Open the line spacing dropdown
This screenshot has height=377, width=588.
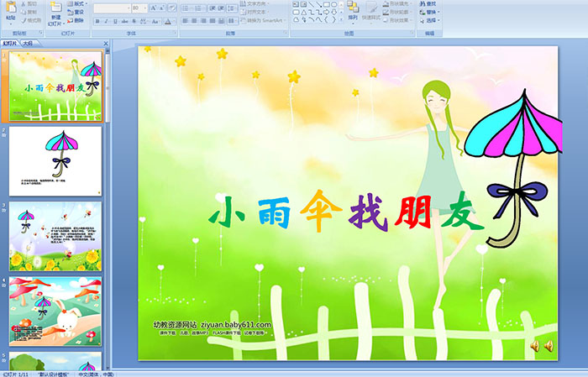pyautogui.click(x=233, y=8)
